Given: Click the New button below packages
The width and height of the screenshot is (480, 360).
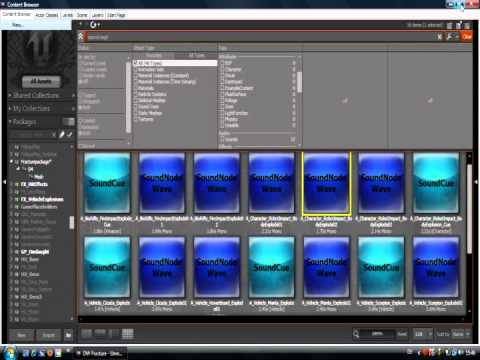Looking at the screenshot, I should tap(21, 335).
